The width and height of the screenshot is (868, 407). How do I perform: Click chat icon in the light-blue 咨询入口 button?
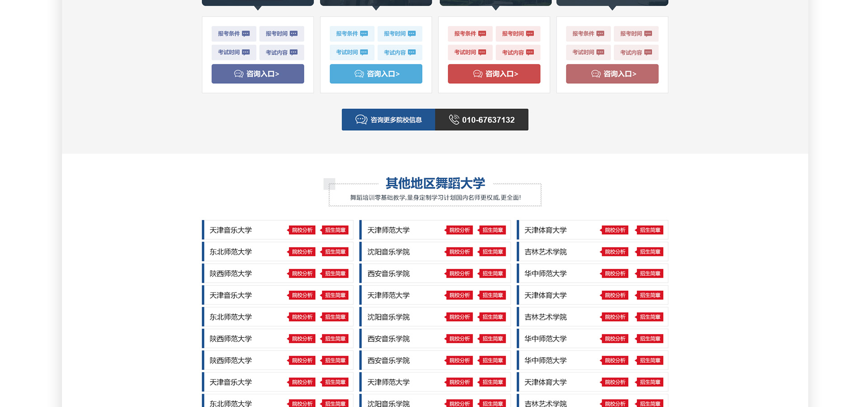tap(359, 74)
